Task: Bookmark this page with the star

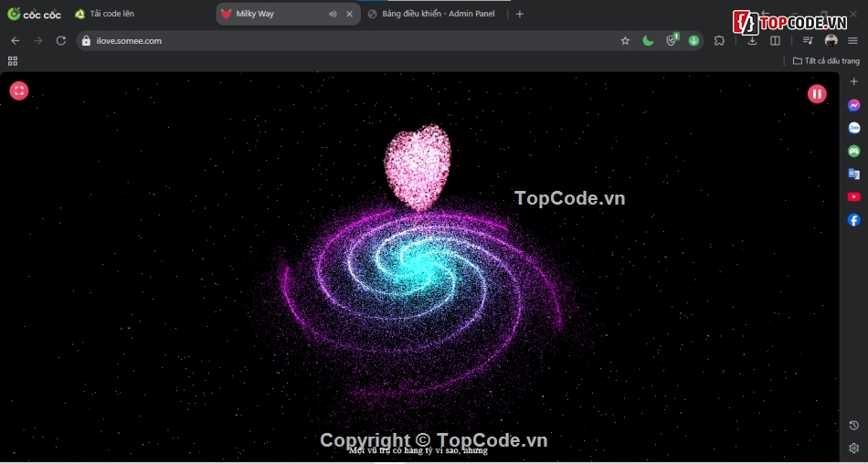Action: 625,40
